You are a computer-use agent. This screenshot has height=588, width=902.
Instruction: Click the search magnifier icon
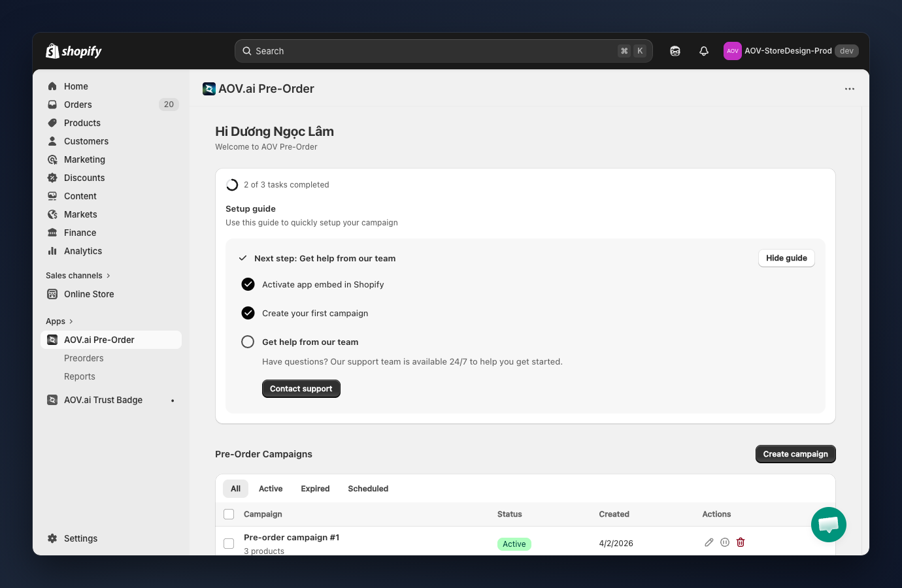[x=247, y=51]
